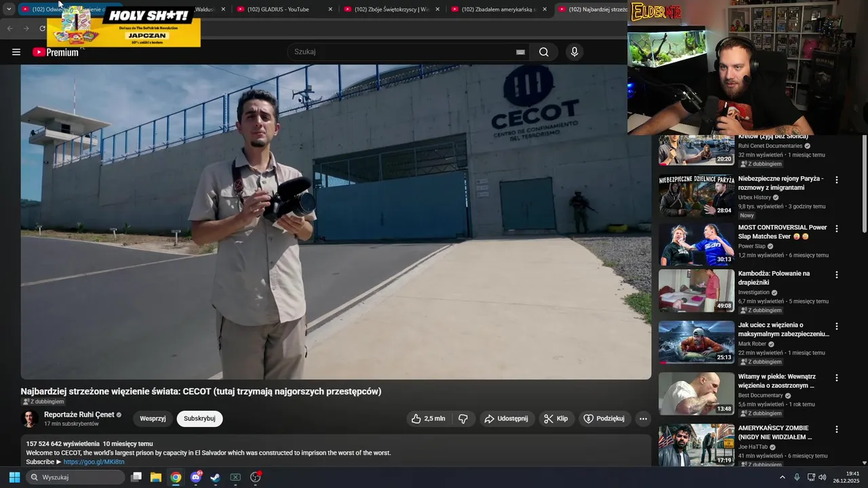Open the "Z dubbingiem" badge under title

tap(43, 402)
